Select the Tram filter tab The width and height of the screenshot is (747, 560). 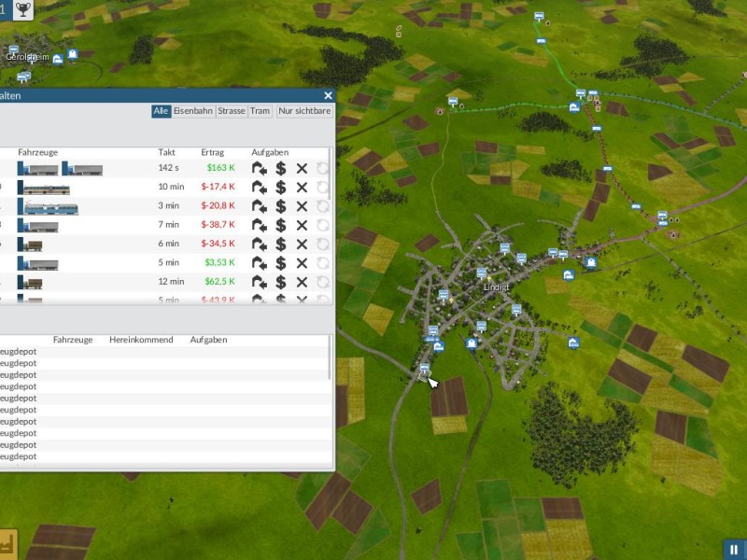coord(260,111)
